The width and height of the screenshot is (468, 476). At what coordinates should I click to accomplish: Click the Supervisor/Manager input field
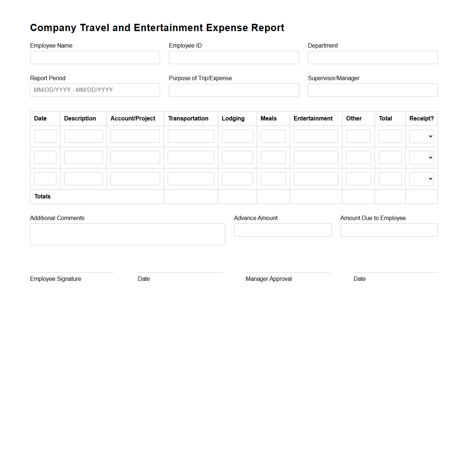coord(372,90)
